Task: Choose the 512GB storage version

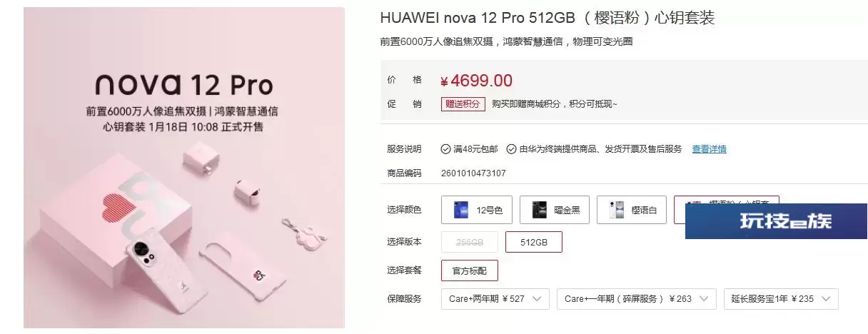Action: coord(534,242)
